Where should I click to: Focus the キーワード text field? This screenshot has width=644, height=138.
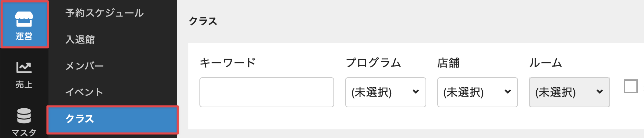click(x=267, y=92)
